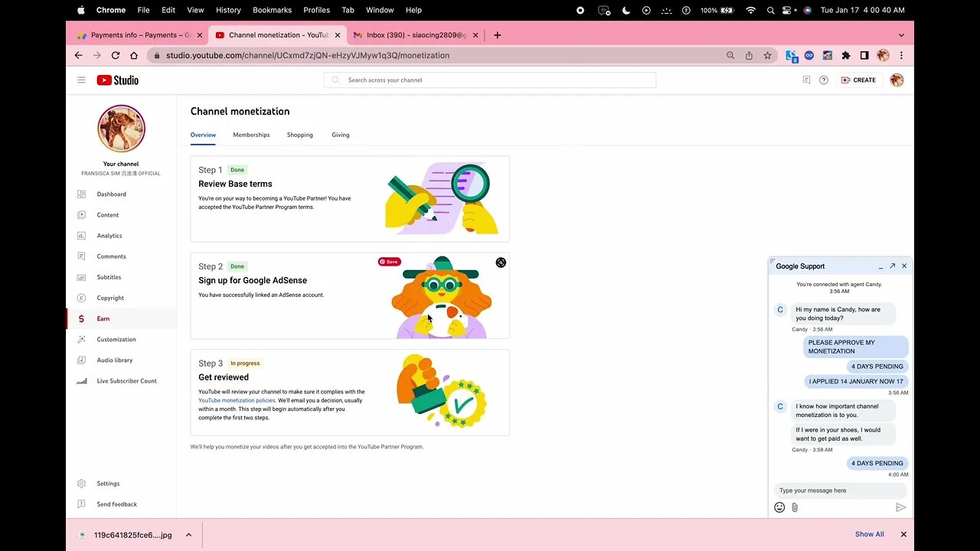Toggle the Chrome side panel icon
Image resolution: width=980 pixels, height=551 pixels.
pos(864,55)
